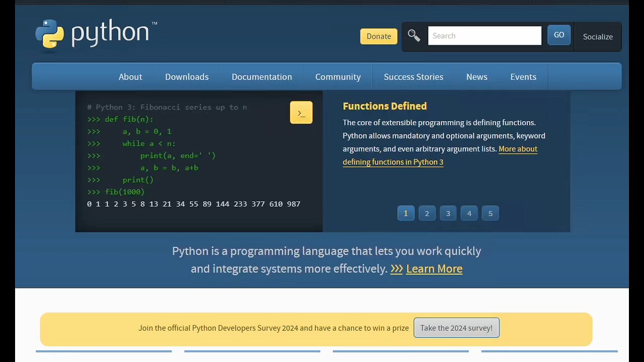
Task: Click the 'while a < n:' code line
Action: point(131,143)
